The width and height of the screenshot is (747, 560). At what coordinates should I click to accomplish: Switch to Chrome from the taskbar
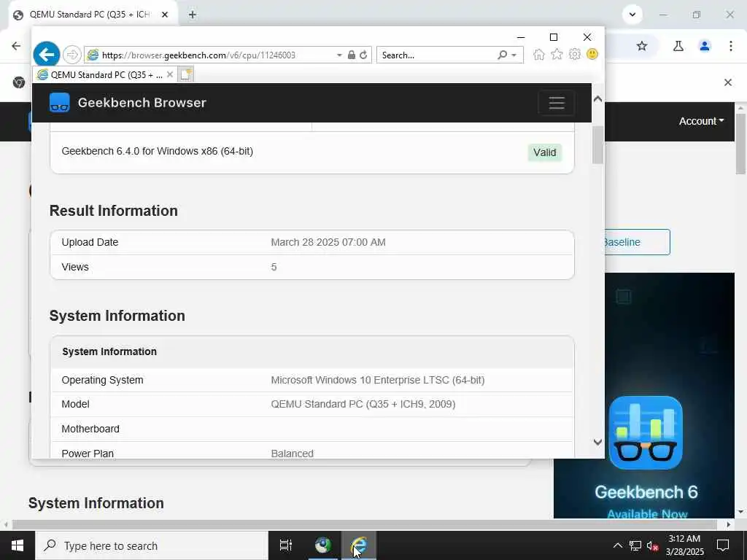[323, 545]
